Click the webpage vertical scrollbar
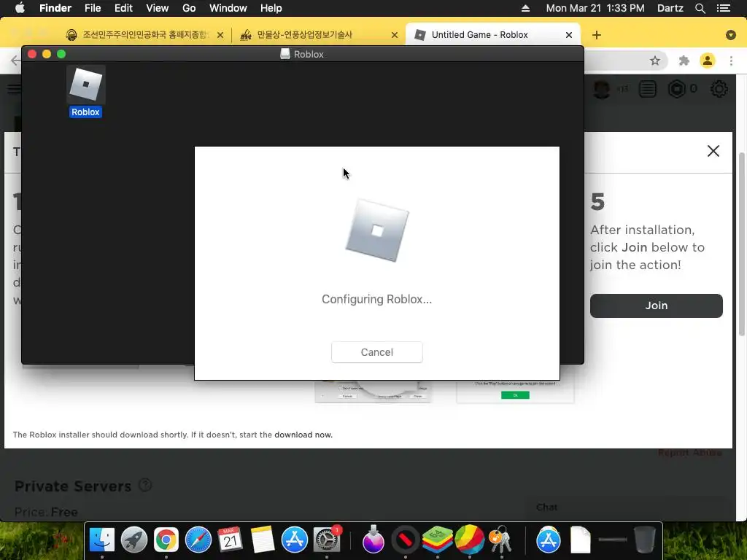The height and width of the screenshot is (560, 747). (742, 244)
